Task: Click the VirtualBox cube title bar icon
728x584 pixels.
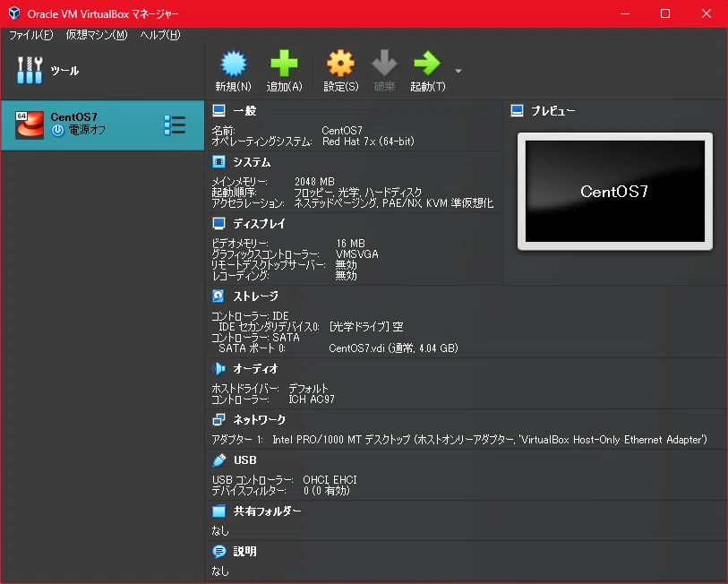Action: [x=14, y=13]
